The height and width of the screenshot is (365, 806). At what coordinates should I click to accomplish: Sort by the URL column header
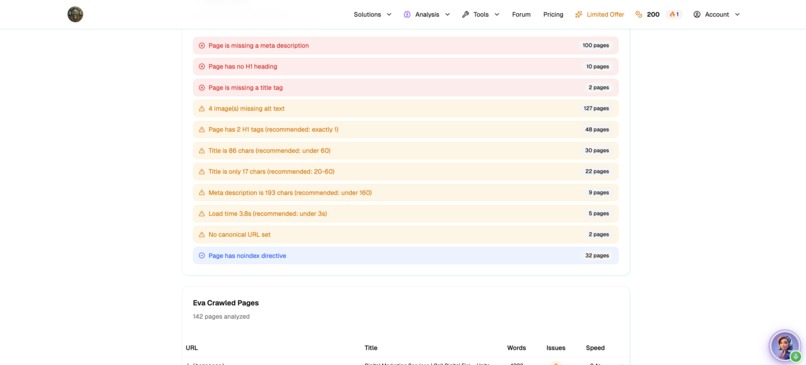(192, 348)
